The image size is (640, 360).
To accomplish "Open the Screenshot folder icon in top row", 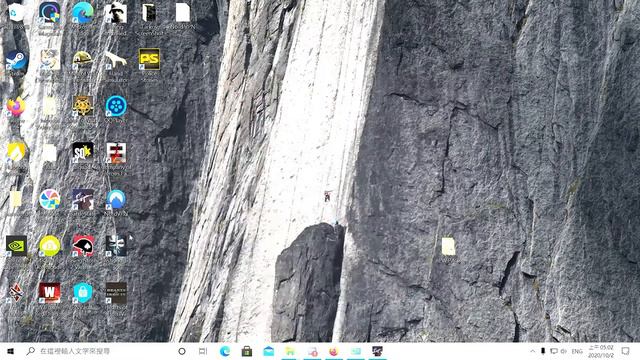I will tap(149, 13).
